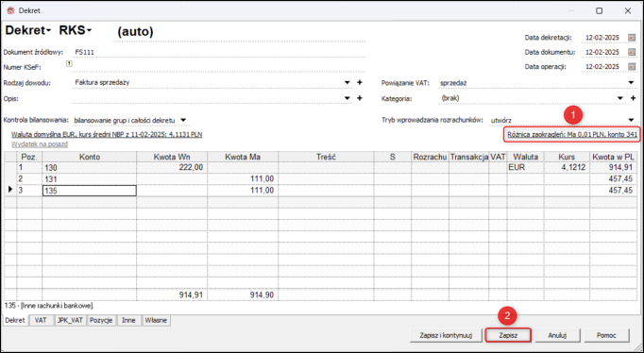The image size is (644, 353).
Task: Open the Różnica zaokrągleń link
Action: click(572, 134)
